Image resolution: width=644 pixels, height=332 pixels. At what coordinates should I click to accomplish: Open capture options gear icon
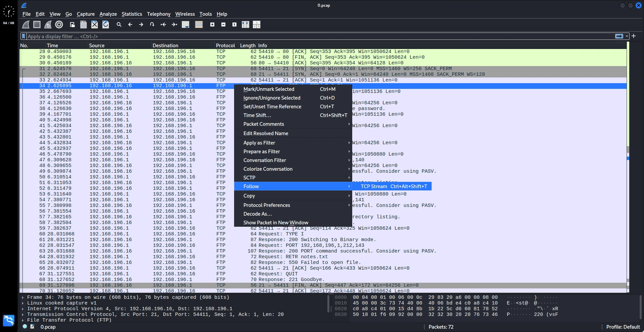coord(59,24)
